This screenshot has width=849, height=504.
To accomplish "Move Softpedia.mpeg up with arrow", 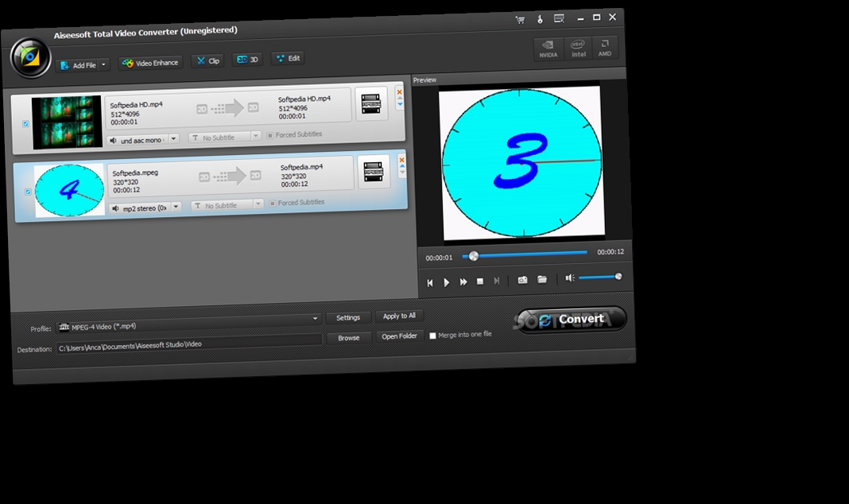I will tap(402, 166).
